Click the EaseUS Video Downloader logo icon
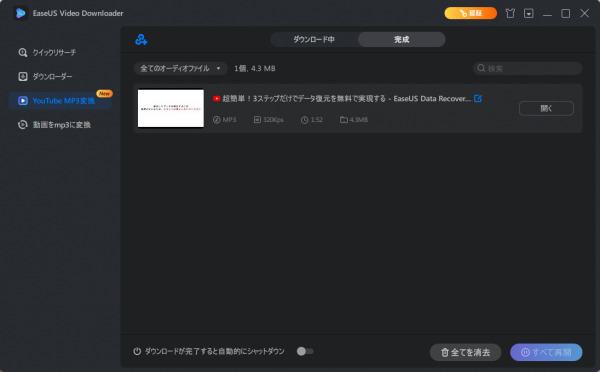Image resolution: width=600 pixels, height=372 pixels. click(20, 13)
